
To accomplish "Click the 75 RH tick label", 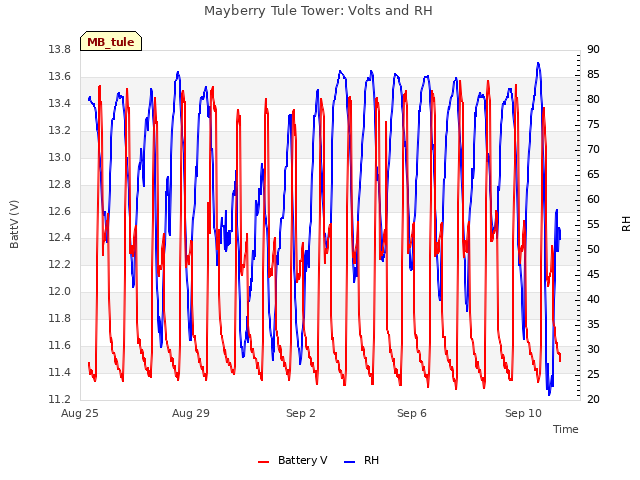I will (593, 124).
